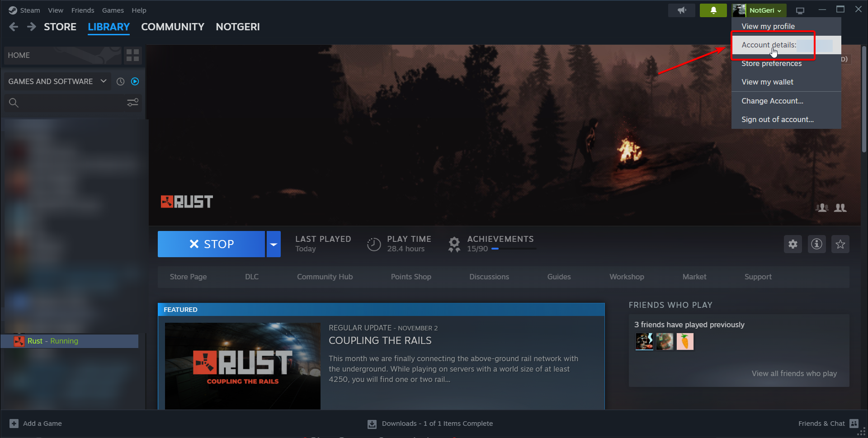Open Rust game settings gear
Screen dimensions: 868x438
(793, 244)
